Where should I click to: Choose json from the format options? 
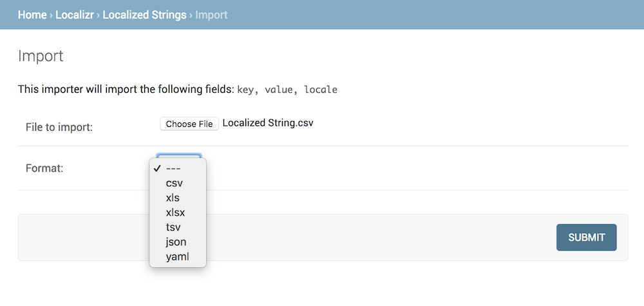coord(176,242)
